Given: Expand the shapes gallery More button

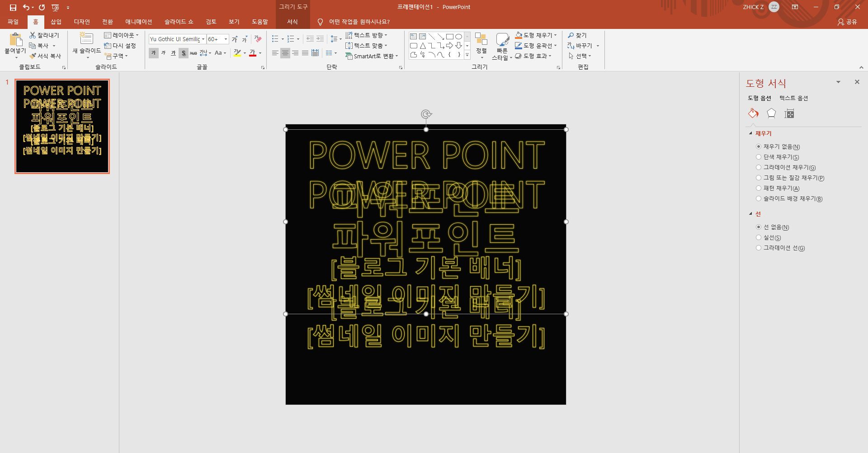Looking at the screenshot, I should 467,55.
